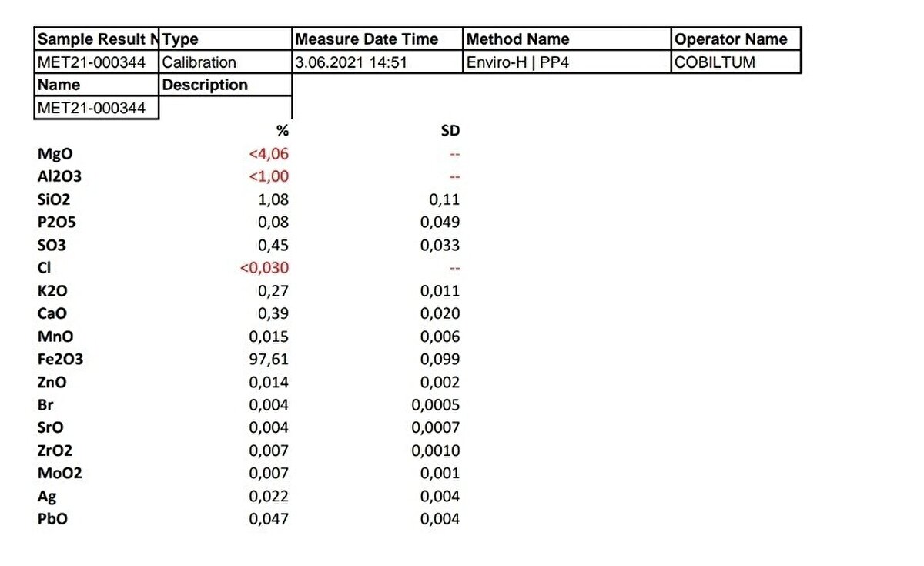Select the Fe2O3 row label
Screen dimensions: 924x566
coord(60,359)
